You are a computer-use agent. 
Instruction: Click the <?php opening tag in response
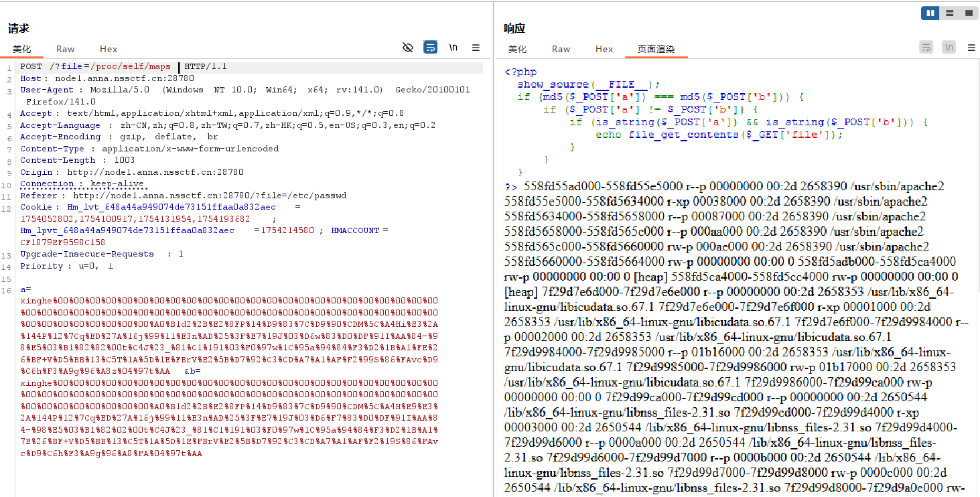520,72
